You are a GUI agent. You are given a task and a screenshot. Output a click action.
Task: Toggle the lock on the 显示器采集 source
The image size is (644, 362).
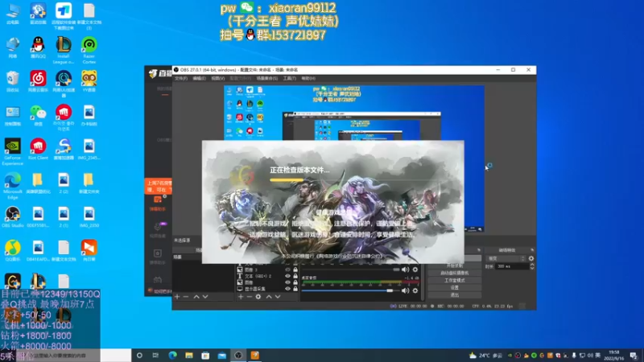(x=295, y=289)
